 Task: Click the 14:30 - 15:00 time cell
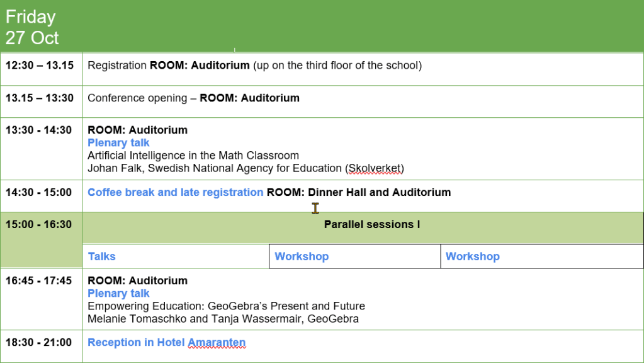tap(39, 192)
